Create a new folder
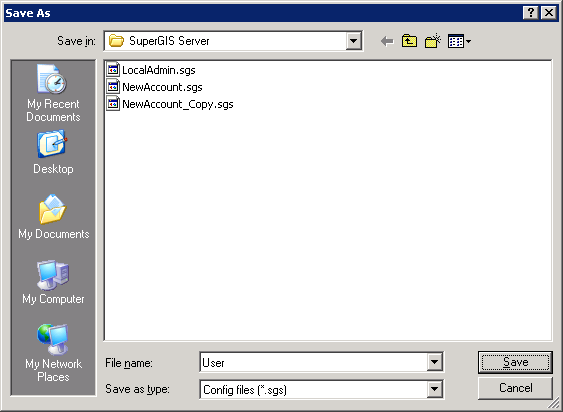 coord(433,41)
